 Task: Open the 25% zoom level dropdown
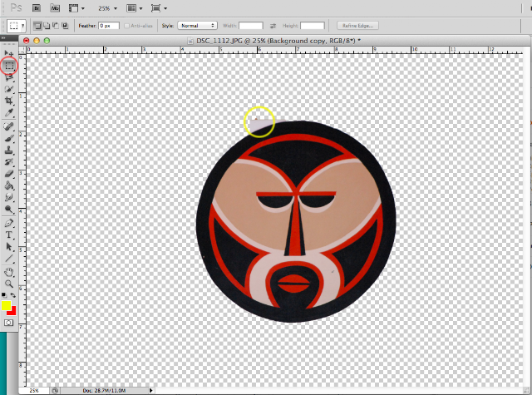107,8
